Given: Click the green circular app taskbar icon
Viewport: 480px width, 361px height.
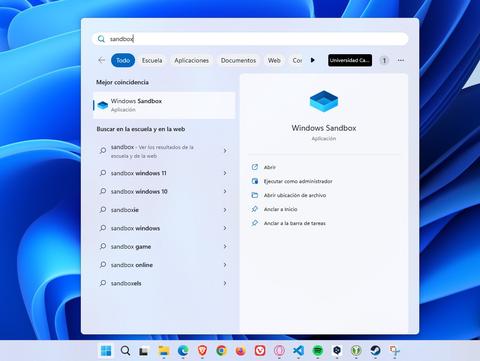Looking at the screenshot, I should coord(356,351).
